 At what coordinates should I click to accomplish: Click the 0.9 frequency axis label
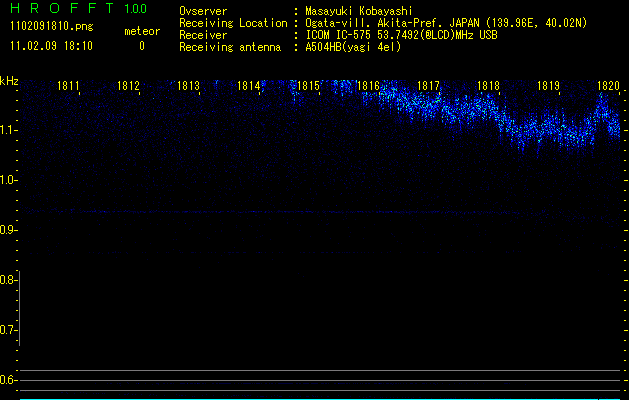pos(8,230)
